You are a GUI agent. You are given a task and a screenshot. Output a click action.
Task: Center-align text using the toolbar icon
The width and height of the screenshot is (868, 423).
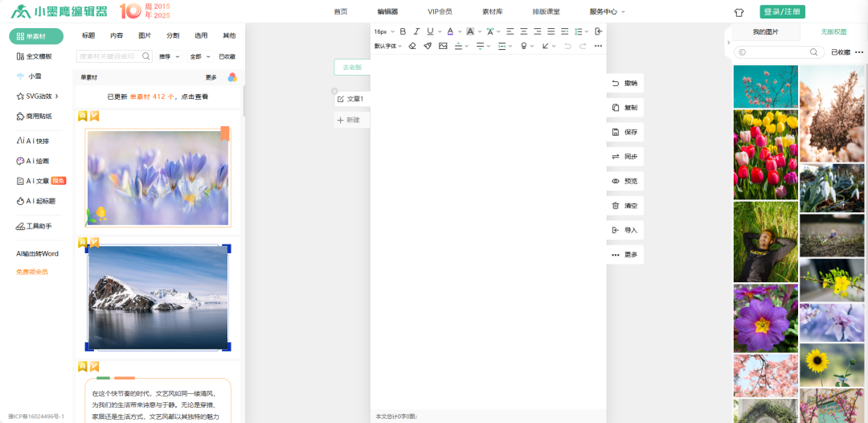point(523,31)
